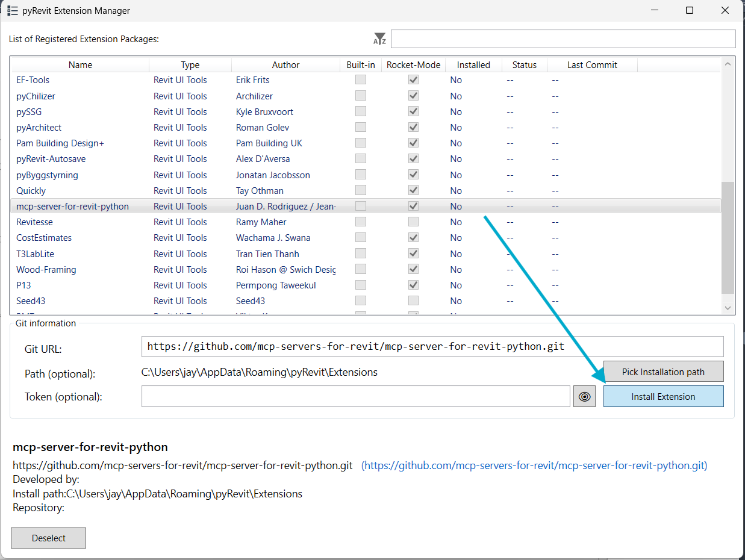The width and height of the screenshot is (745, 560).
Task: Select the pyChilizer extension row
Action: click(366, 96)
